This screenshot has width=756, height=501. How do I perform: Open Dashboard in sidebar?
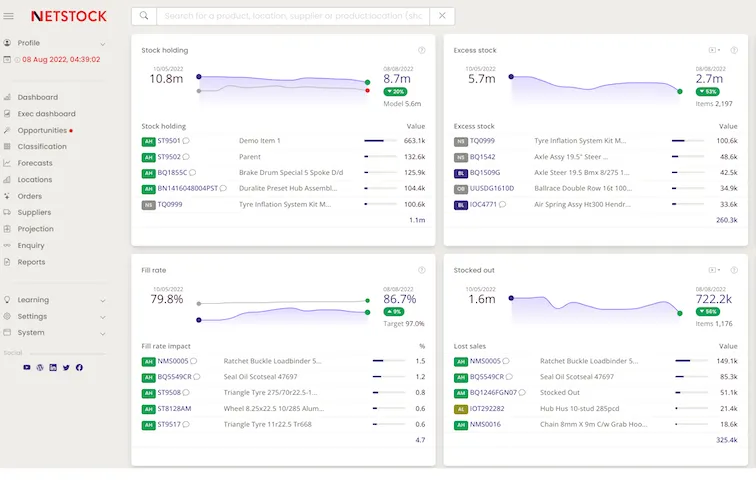tap(38, 97)
